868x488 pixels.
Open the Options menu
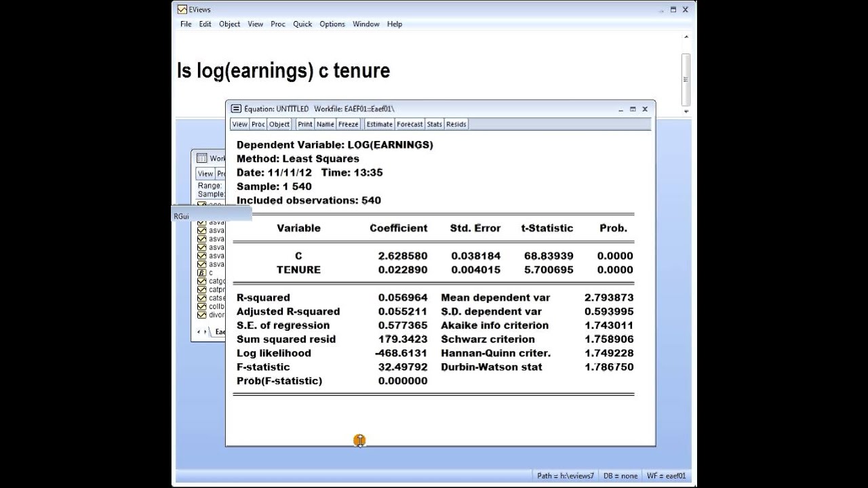click(x=332, y=24)
